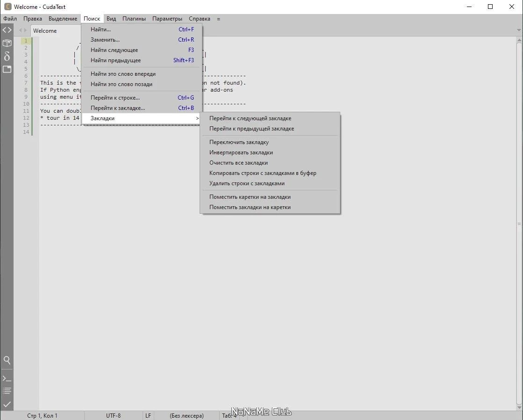Choose Найти это слово позади
523x420 pixels.
coord(142,84)
